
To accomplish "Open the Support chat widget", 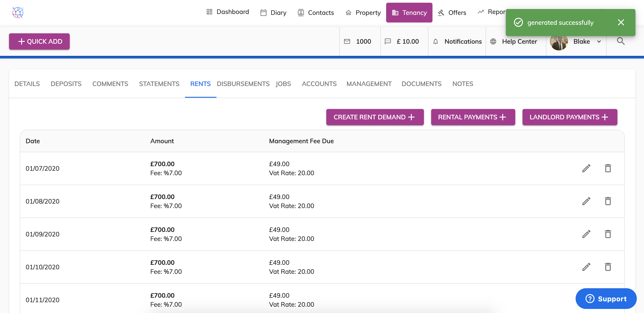I will [606, 299].
